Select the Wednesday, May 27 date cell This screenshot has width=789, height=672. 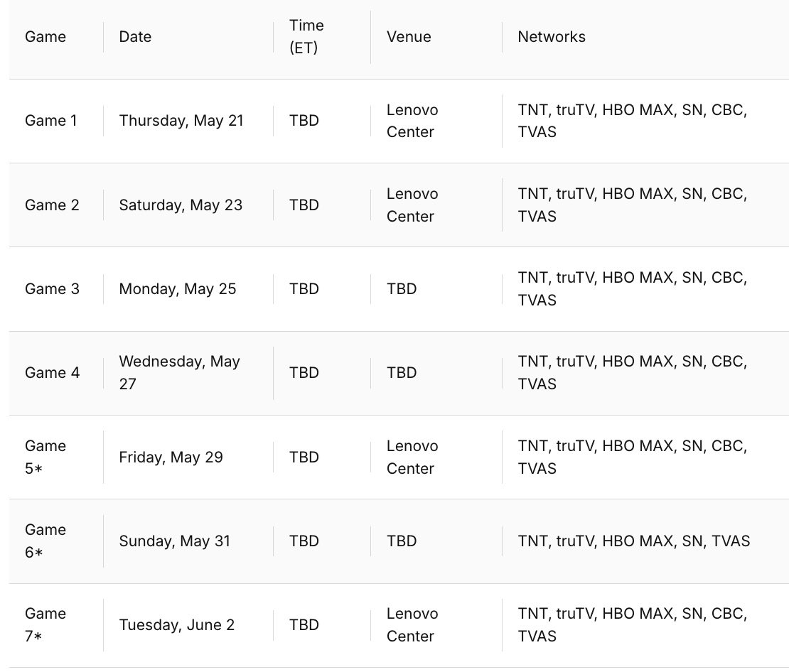[179, 373]
